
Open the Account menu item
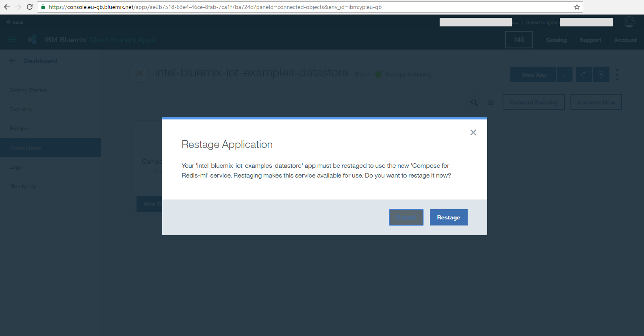point(625,40)
